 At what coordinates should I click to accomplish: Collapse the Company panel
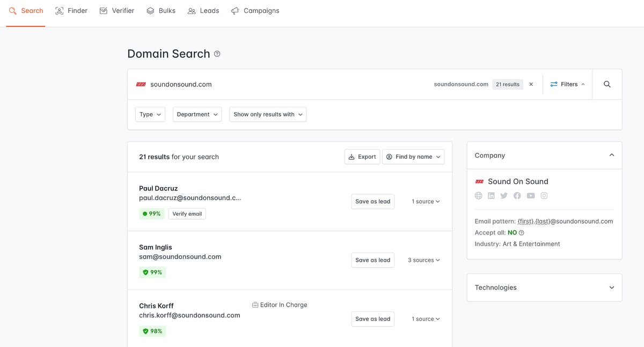click(x=611, y=156)
